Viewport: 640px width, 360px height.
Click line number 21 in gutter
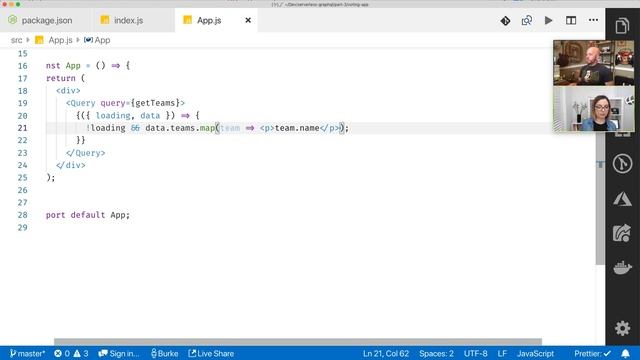coord(22,128)
